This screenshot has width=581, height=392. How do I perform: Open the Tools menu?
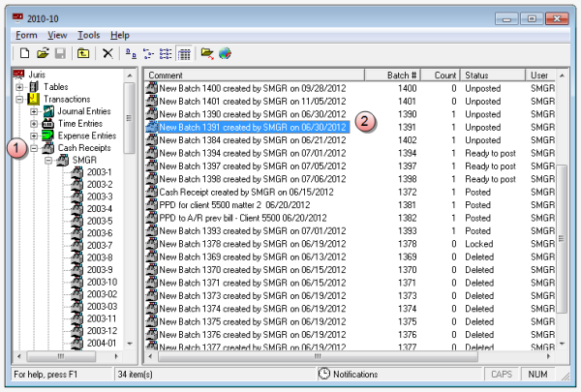coord(88,35)
